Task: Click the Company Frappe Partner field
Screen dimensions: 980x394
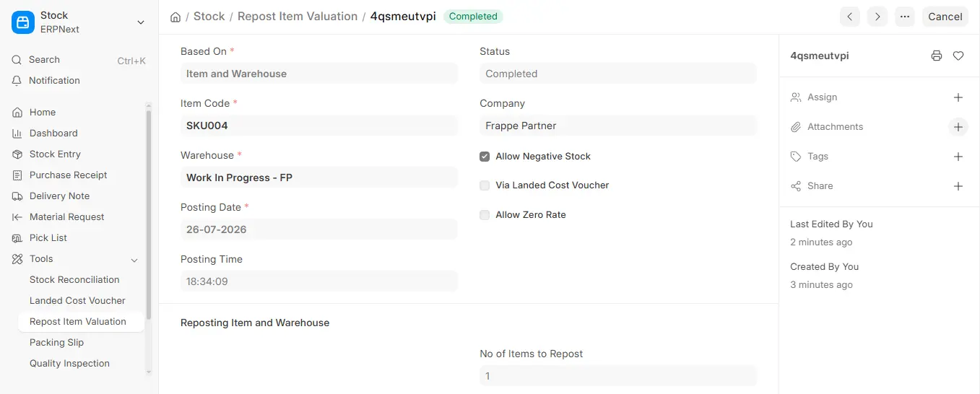Action: [618, 126]
